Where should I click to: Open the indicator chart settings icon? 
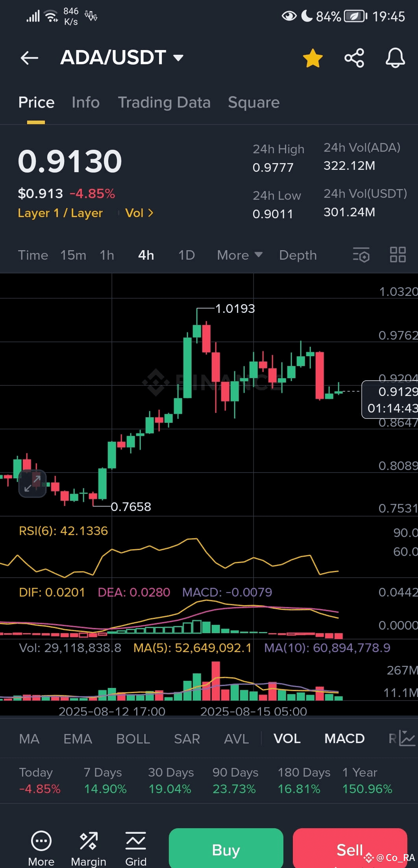click(x=407, y=738)
